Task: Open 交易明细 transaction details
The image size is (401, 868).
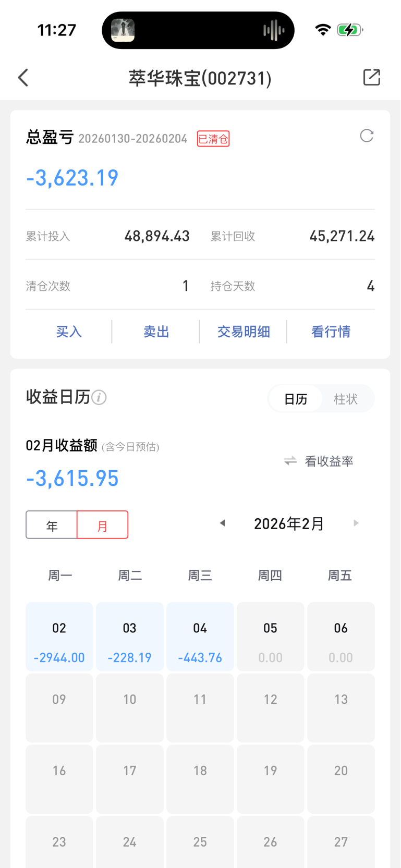Action: click(244, 332)
